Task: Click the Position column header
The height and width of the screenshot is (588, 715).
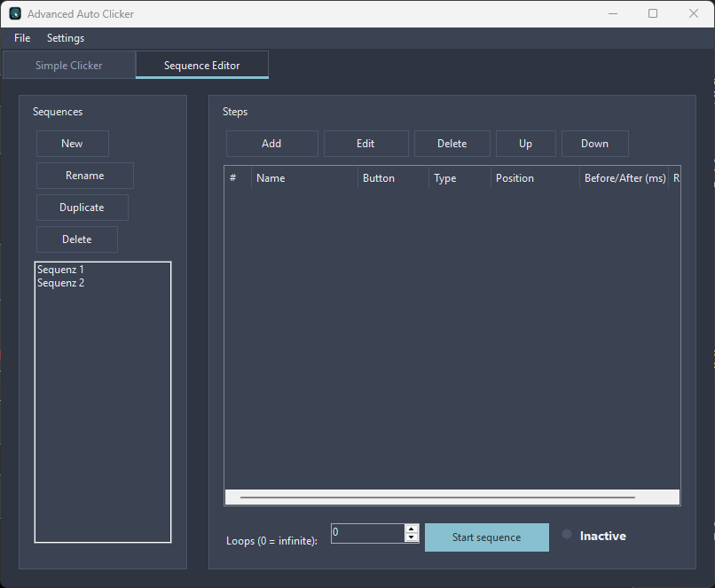Action: pyautogui.click(x=535, y=177)
